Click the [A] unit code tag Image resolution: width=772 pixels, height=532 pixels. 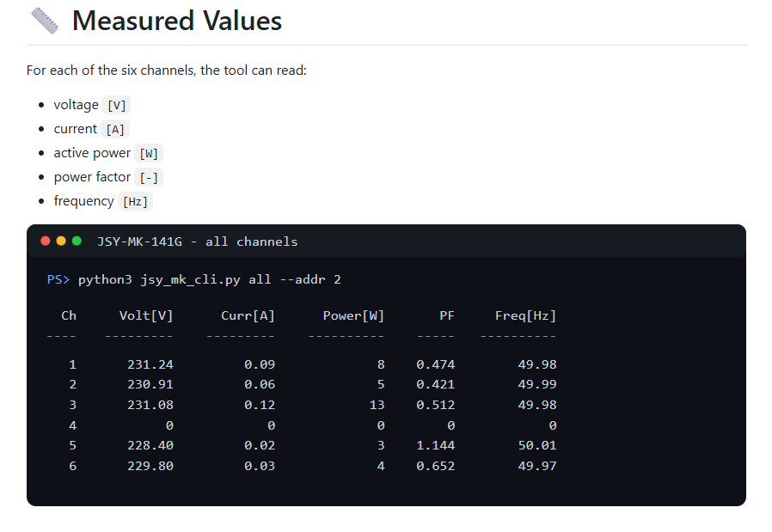point(115,130)
